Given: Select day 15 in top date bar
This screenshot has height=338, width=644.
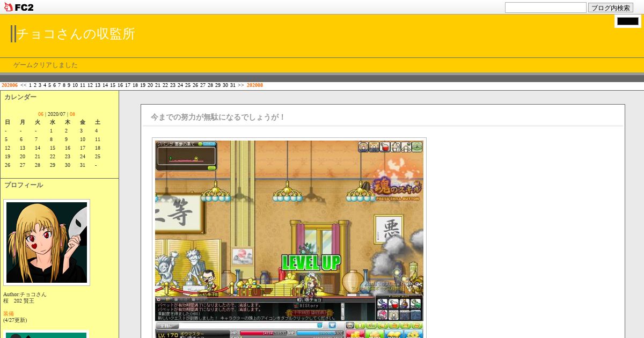Looking at the screenshot, I should coord(113,85).
